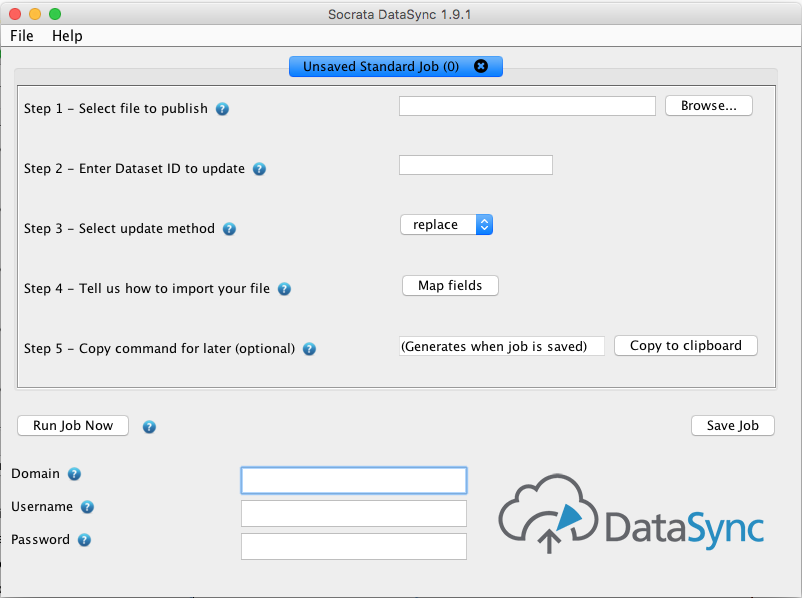802x598 pixels.
Task: Click the Save Job button
Action: [732, 426]
